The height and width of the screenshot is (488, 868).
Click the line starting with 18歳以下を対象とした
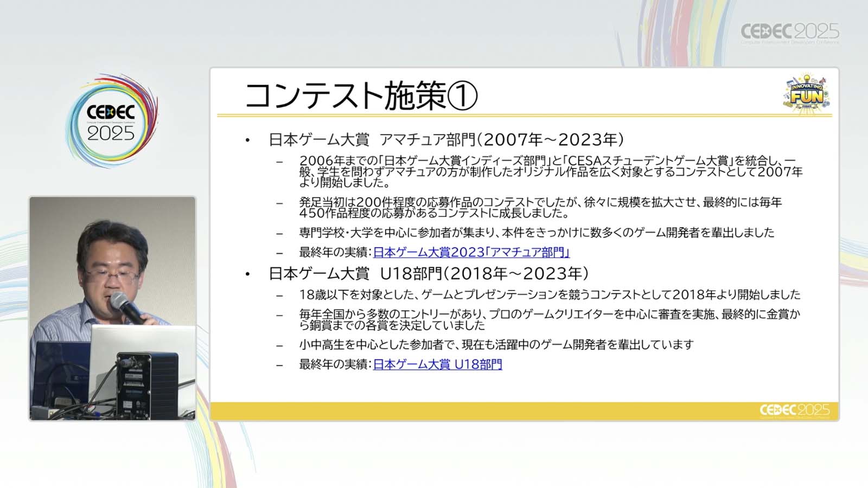click(549, 294)
